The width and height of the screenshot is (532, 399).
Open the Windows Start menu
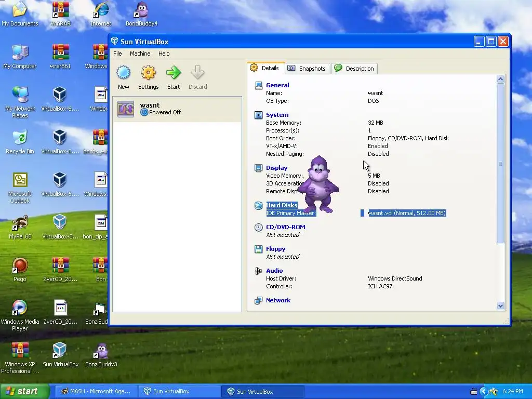pyautogui.click(x=24, y=391)
